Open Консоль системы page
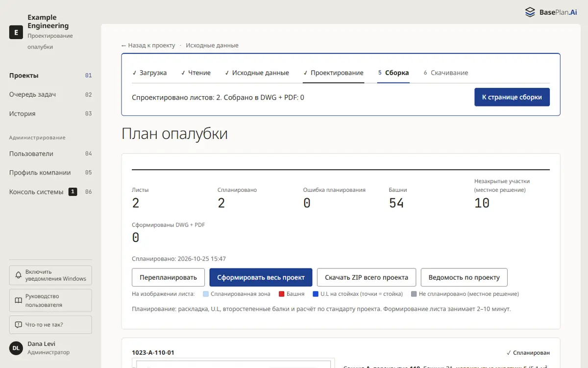This screenshot has width=588, height=368. coord(50,192)
